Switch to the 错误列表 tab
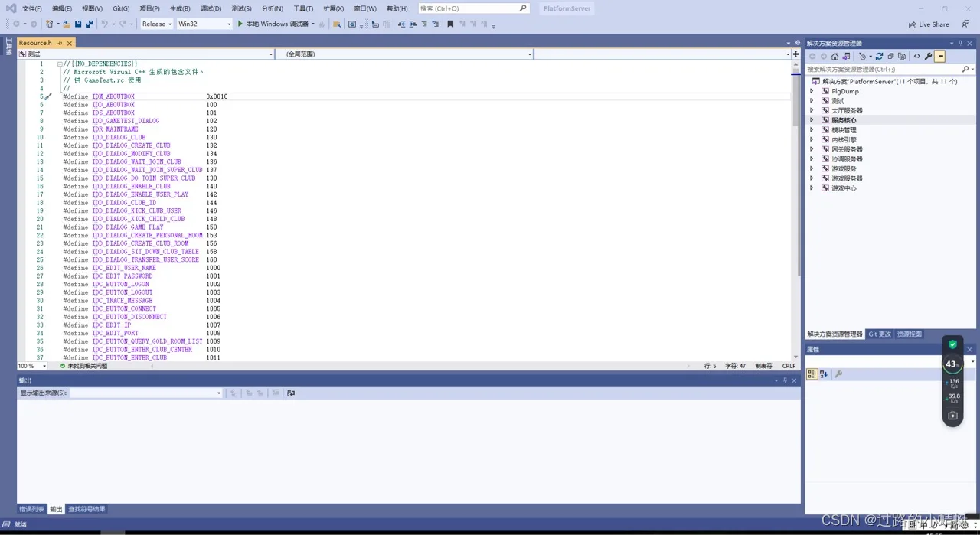This screenshot has width=980, height=535. tap(31, 509)
